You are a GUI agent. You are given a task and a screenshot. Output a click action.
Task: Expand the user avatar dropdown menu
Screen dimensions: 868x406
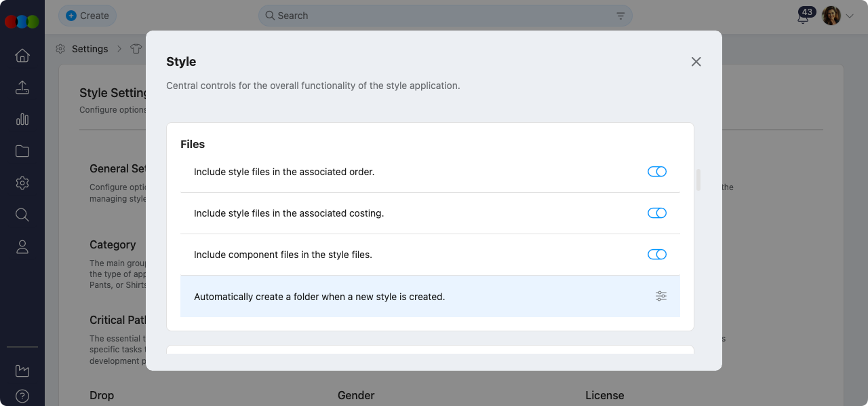tap(850, 16)
